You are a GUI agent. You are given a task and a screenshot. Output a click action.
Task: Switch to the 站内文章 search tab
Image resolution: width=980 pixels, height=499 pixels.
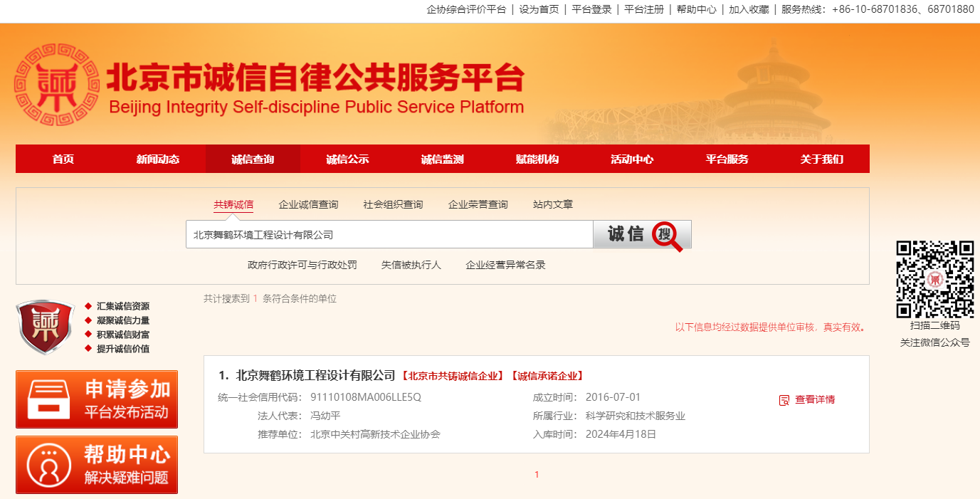coord(553,205)
